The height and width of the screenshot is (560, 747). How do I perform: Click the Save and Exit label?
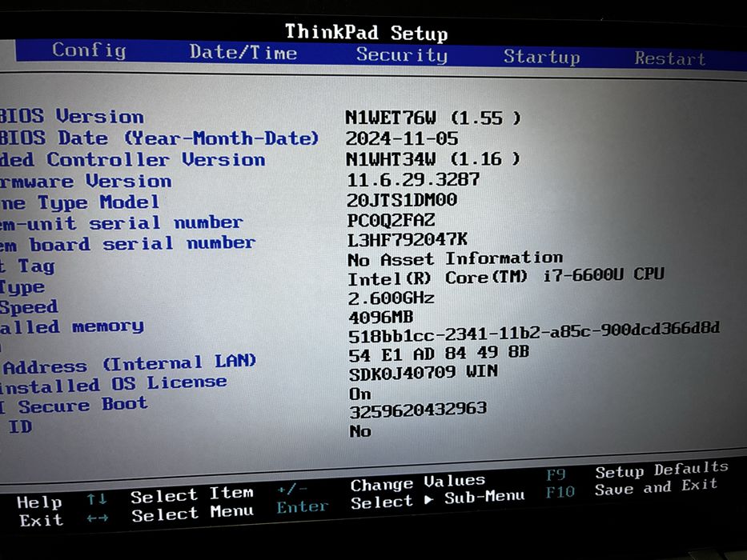[656, 487]
